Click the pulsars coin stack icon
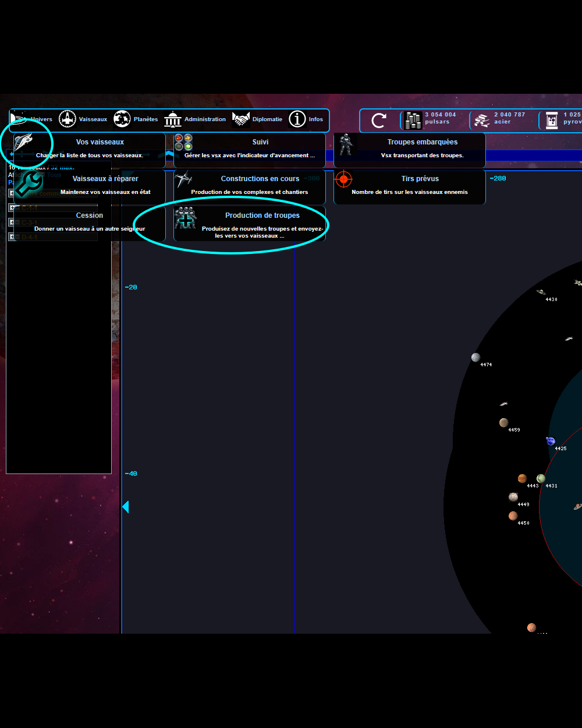Viewport: 582px width, 728px height. tap(413, 121)
